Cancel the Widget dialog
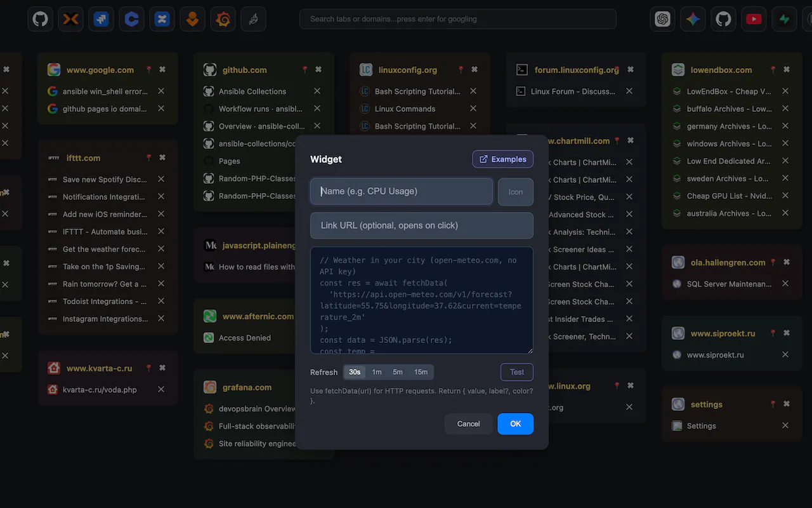 point(468,424)
